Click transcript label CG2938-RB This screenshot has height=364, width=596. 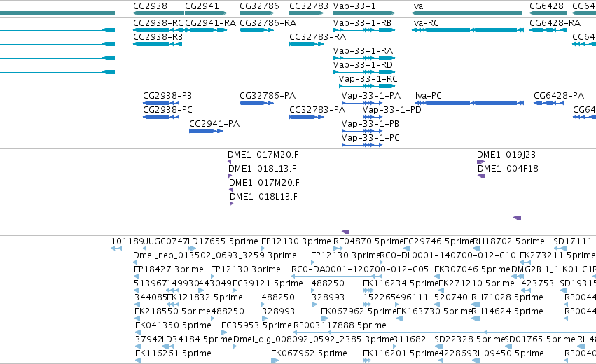(158, 37)
